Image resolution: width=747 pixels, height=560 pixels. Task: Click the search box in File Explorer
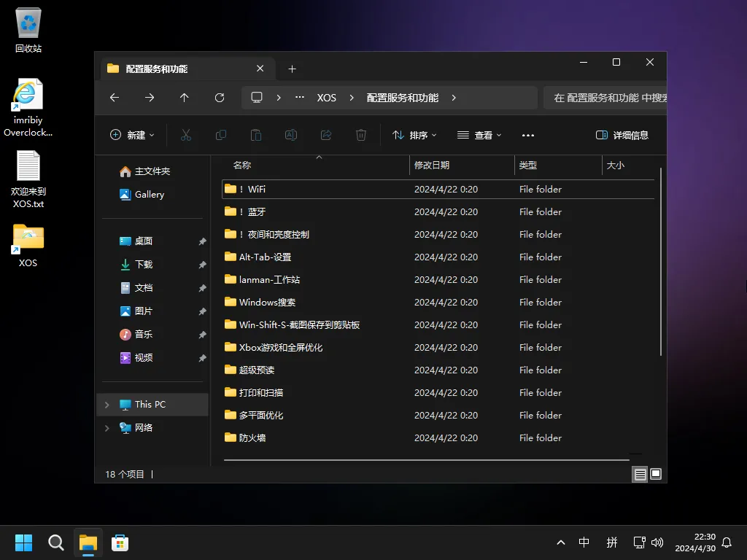613,97
